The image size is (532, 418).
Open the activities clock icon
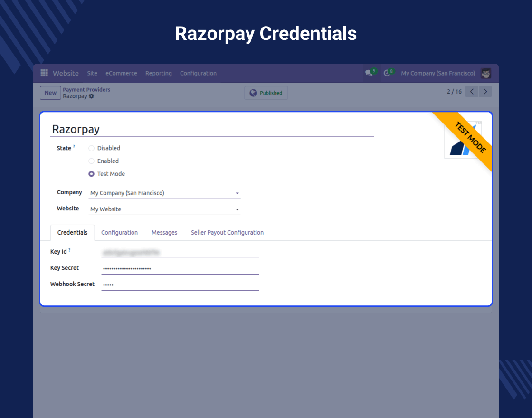(387, 73)
